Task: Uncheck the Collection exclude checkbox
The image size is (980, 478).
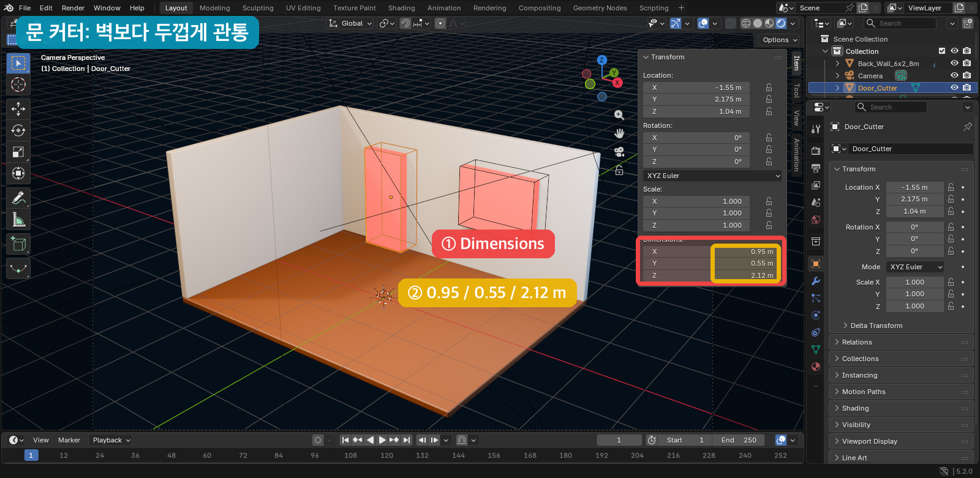Action: pos(942,51)
